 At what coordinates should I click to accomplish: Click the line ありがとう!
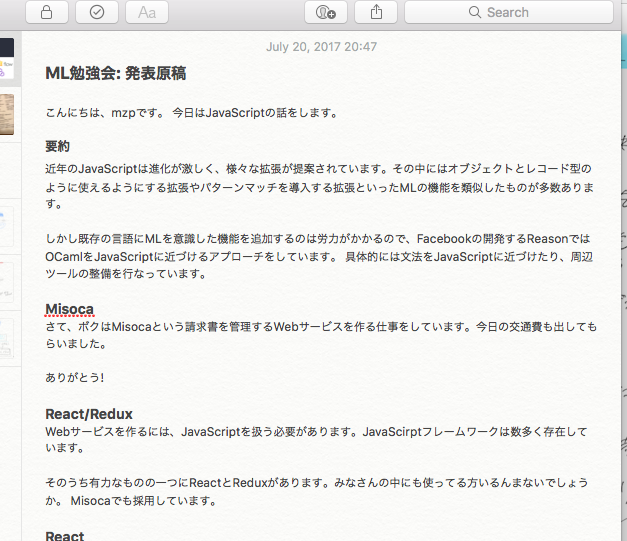[x=75, y=377]
